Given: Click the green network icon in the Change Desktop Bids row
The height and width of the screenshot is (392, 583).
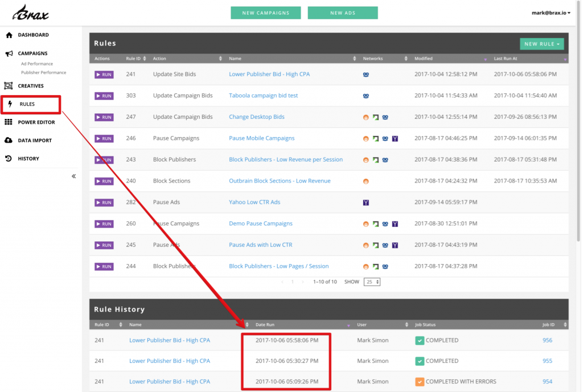Looking at the screenshot, I should point(376,117).
